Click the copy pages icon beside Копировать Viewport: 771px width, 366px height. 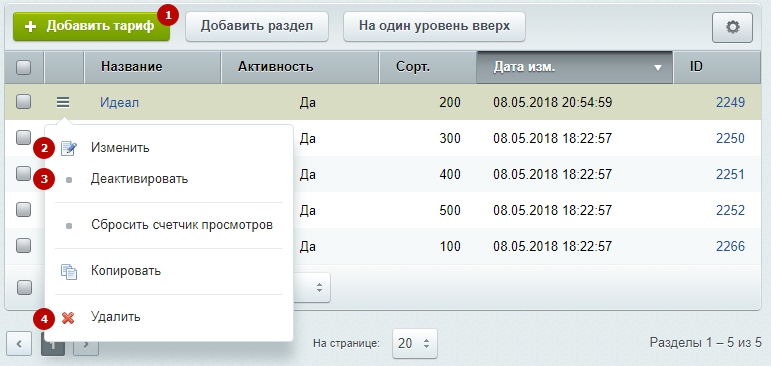[x=68, y=272]
